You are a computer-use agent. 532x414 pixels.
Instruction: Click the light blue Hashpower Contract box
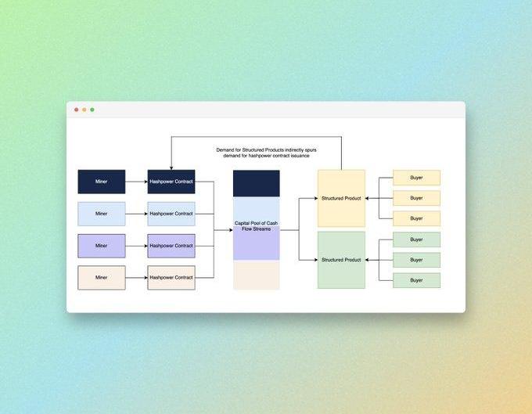(171, 214)
